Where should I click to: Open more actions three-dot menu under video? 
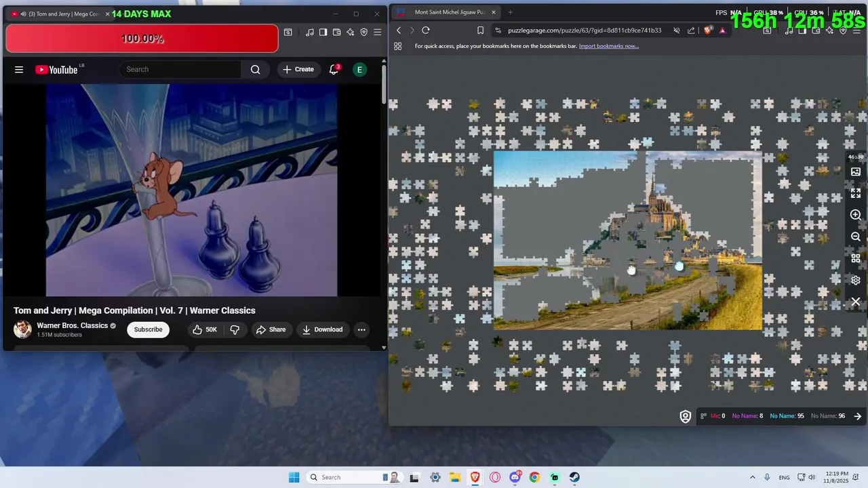[x=361, y=329]
